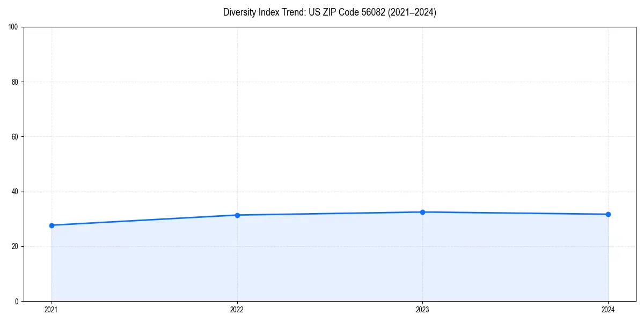Click the trend line between 2021 and 2022
The image size is (644, 322).
click(145, 220)
